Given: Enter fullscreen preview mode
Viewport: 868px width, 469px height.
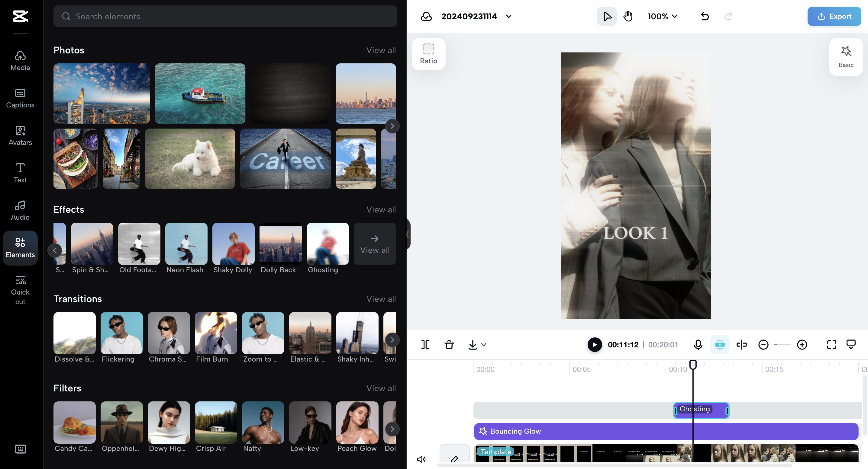Looking at the screenshot, I should pos(831,344).
